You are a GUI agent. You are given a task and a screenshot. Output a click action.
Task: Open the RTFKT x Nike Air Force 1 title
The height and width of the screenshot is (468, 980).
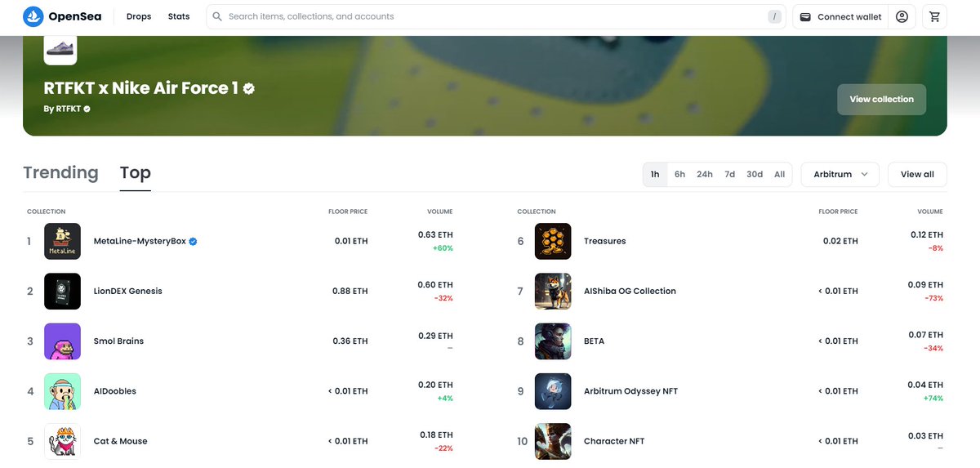point(141,88)
